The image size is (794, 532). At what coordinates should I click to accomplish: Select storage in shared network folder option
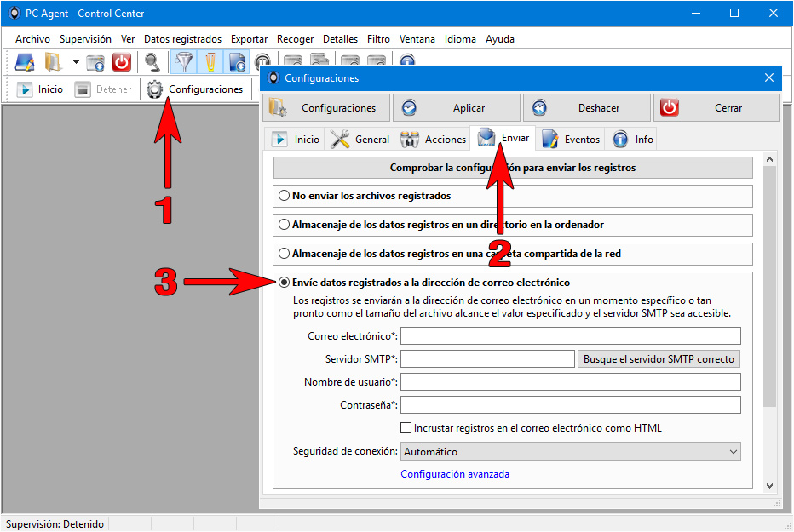tap(284, 254)
